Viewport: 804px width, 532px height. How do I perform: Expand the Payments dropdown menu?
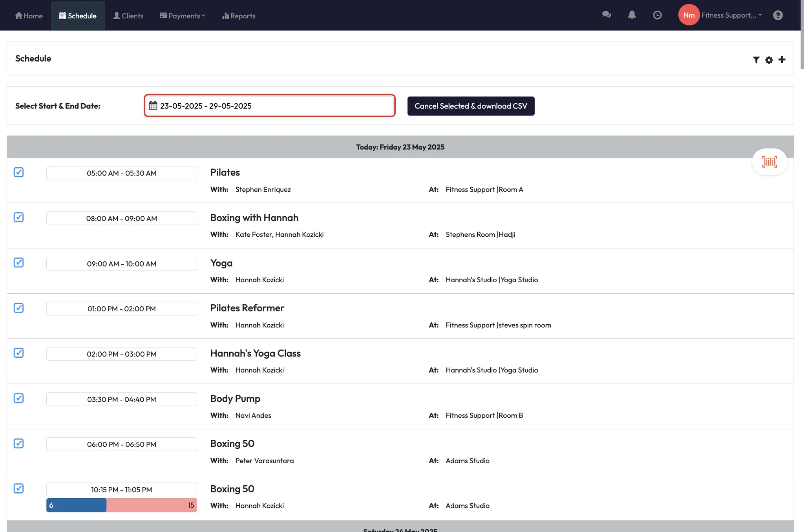click(182, 16)
